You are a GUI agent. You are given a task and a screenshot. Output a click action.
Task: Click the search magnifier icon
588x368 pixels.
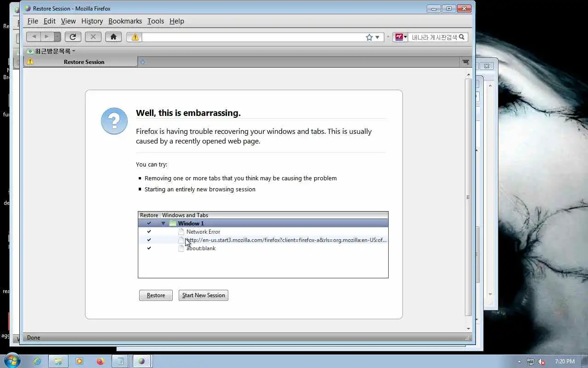coord(462,37)
